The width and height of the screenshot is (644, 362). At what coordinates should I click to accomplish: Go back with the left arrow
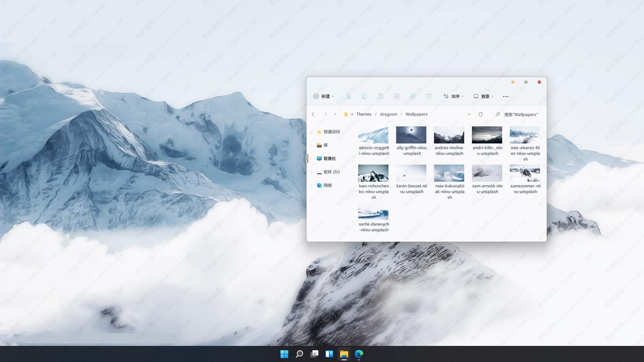pyautogui.click(x=313, y=114)
